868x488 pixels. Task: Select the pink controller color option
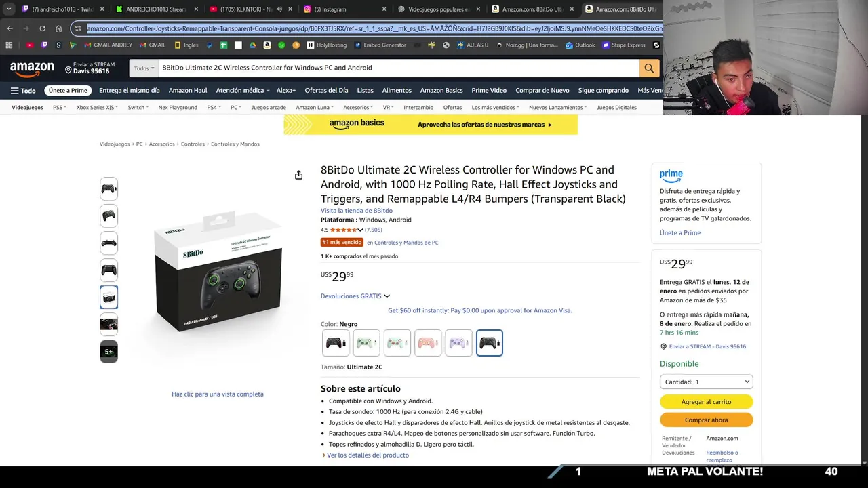click(428, 343)
